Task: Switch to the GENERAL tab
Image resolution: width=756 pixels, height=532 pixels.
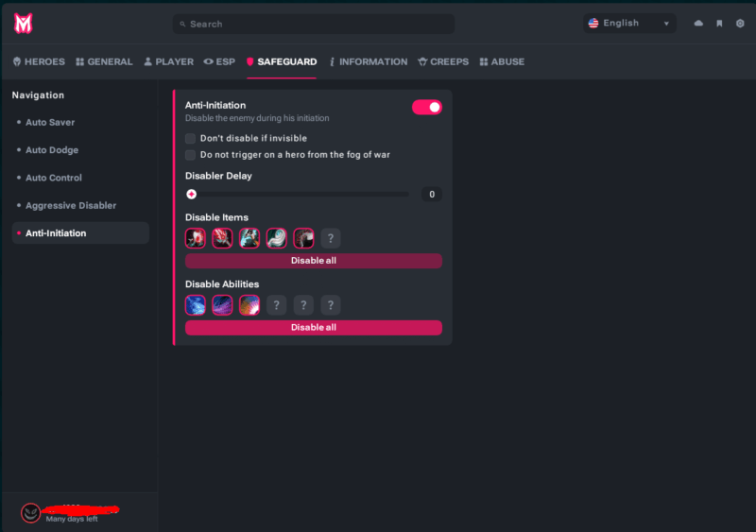Action: click(x=104, y=61)
